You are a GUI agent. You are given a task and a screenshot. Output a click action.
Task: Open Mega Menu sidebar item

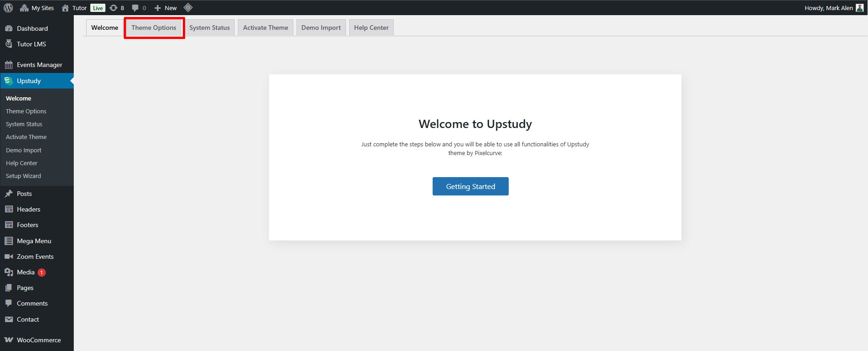[37, 241]
